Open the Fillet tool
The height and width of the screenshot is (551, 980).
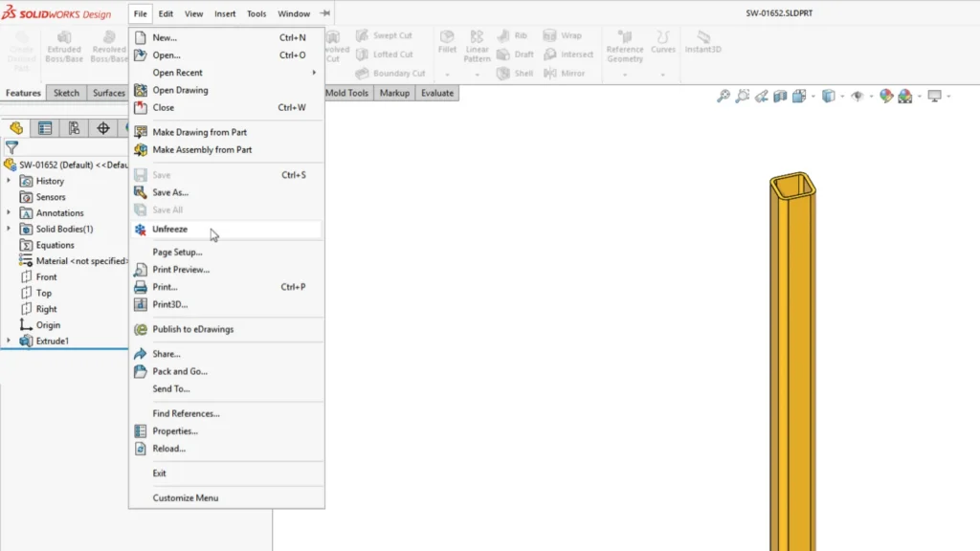447,43
